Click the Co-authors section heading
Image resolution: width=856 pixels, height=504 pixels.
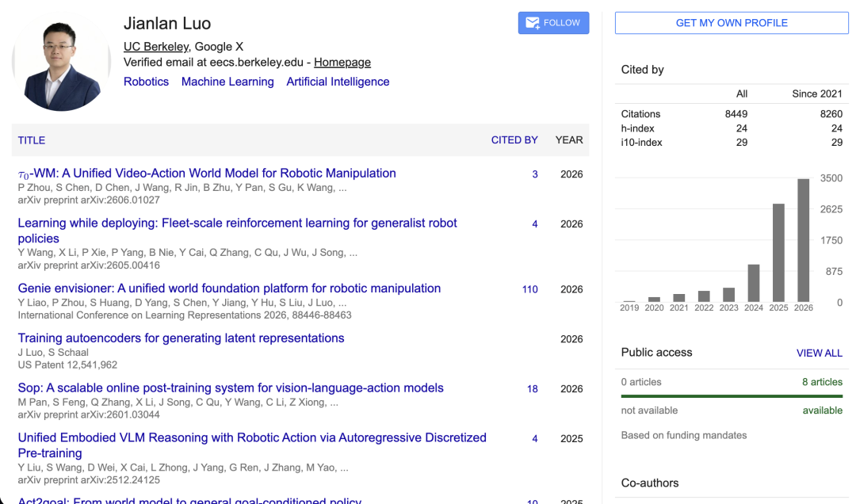(650, 483)
